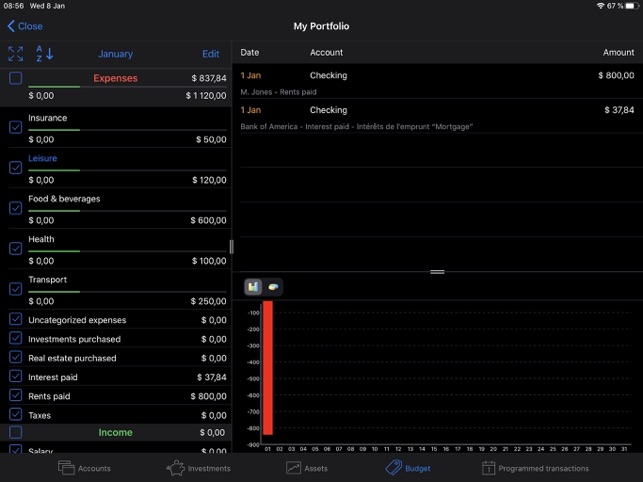Tap the Food & beverages progress bar
This screenshot has height=482, width=643.
coord(127,211)
